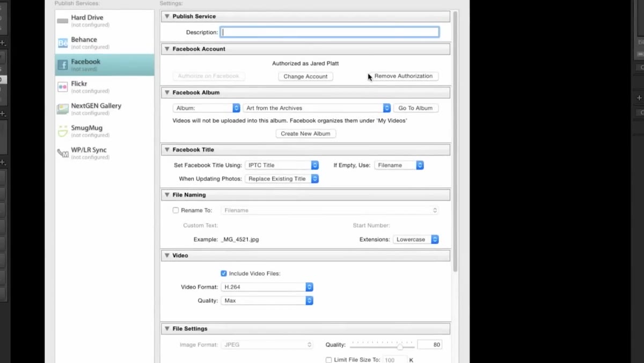
Task: Collapse the Facebook Account section
Action: point(167,49)
